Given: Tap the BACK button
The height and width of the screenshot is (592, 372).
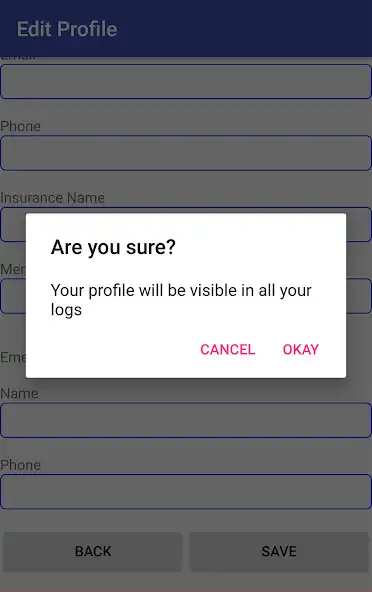Looking at the screenshot, I should [93, 551].
